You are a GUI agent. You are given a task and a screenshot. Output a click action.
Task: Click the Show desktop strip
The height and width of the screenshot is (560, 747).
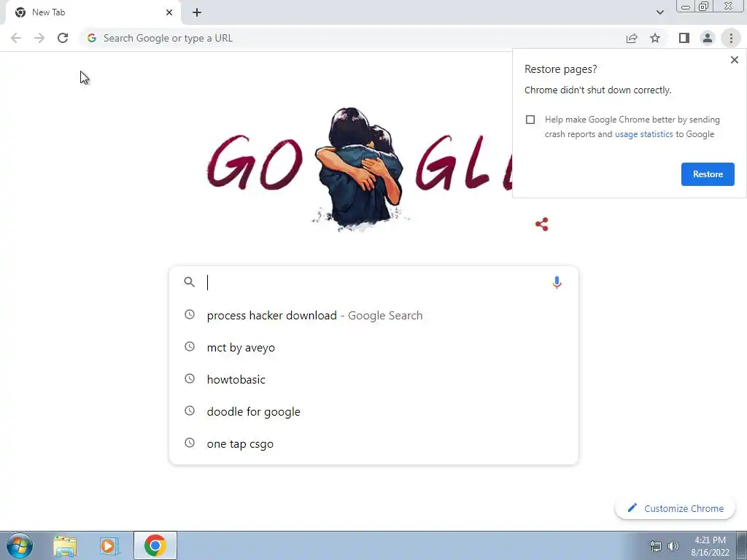click(742, 545)
